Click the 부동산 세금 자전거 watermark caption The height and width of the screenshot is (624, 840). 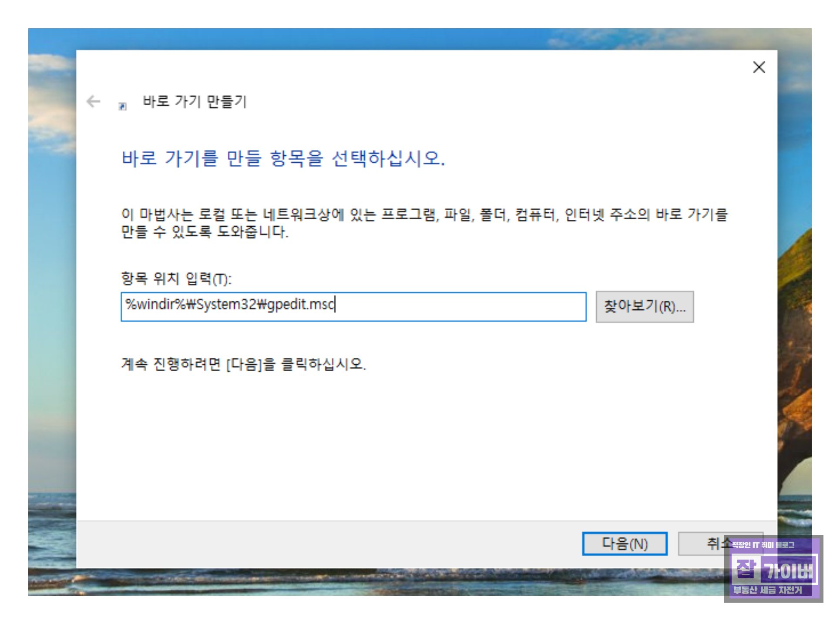[767, 590]
